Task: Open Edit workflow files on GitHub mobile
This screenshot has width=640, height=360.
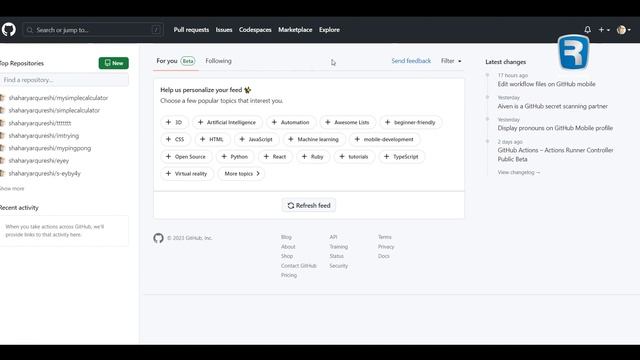Action: (546, 84)
